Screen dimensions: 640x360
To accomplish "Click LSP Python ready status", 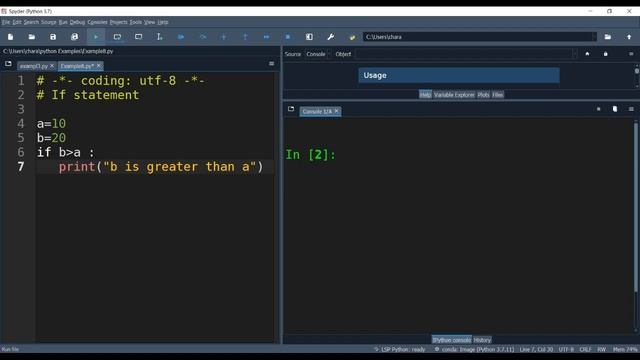I will point(400,349).
